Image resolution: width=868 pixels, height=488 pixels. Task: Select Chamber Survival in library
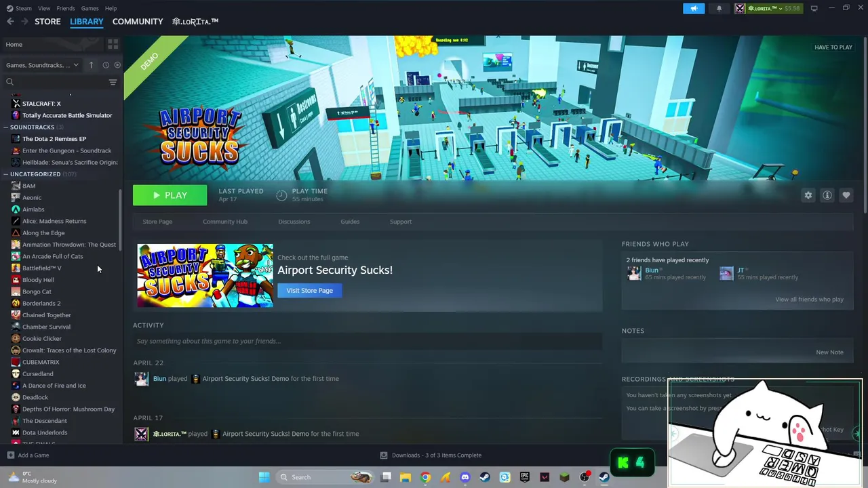pyautogui.click(x=46, y=327)
